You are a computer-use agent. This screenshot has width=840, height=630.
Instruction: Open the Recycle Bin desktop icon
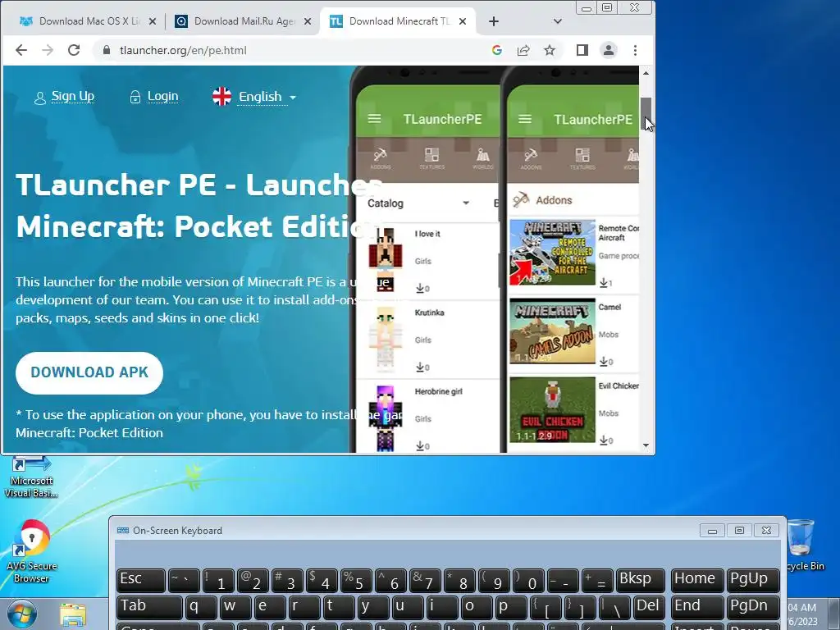tap(802, 546)
